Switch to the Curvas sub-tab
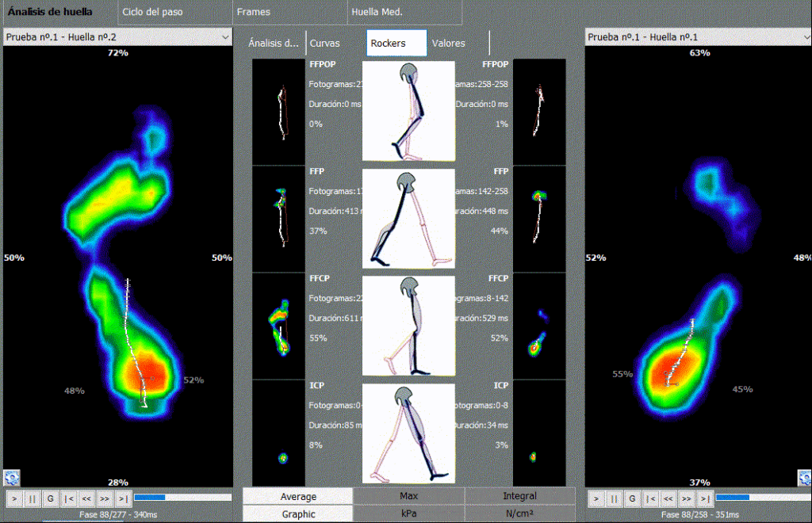The height and width of the screenshot is (523, 812). (x=324, y=43)
